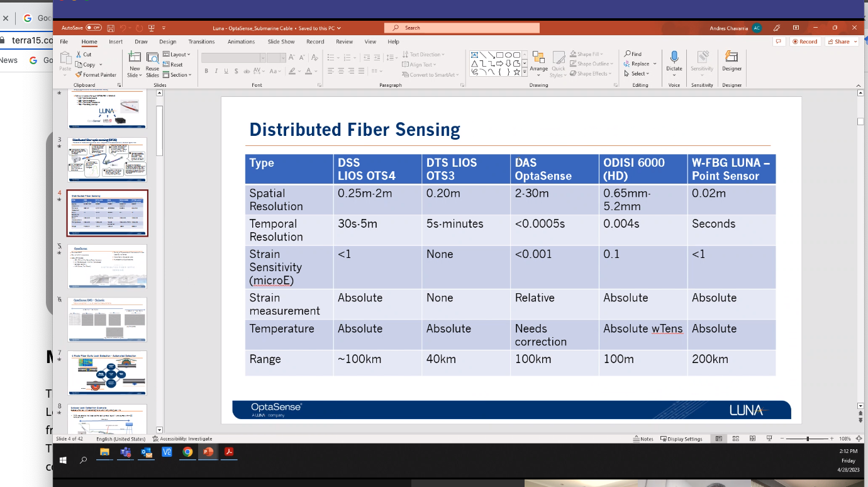
Task: Expand the shapes gallery with More arrow
Action: click(524, 72)
